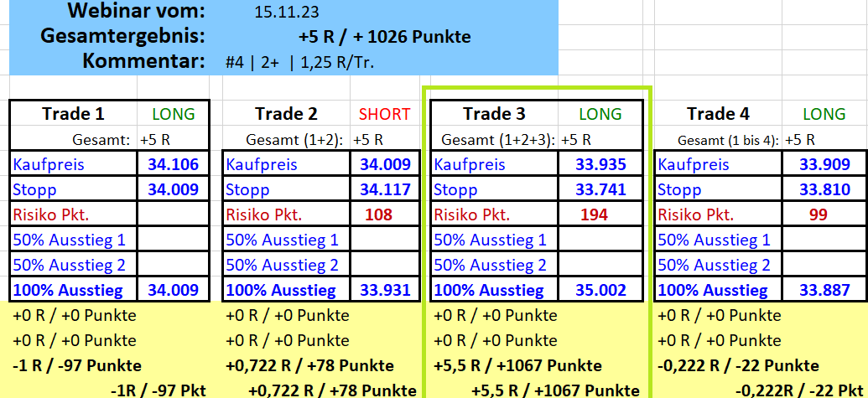The image size is (868, 398).
Task: Select Trade 3 100% Ausstieg value 35.002
Action: pyautogui.click(x=600, y=291)
